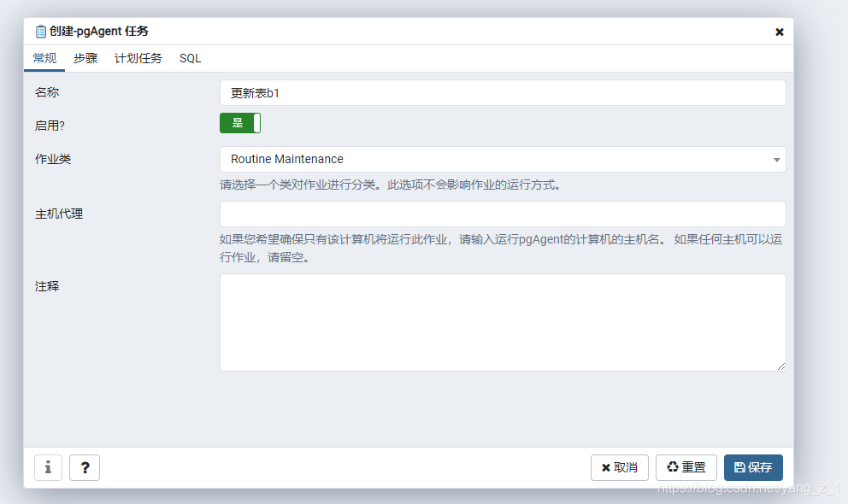This screenshot has width=848, height=504.
Task: Click the 注释 textarea resize handle
Action: 781,366
